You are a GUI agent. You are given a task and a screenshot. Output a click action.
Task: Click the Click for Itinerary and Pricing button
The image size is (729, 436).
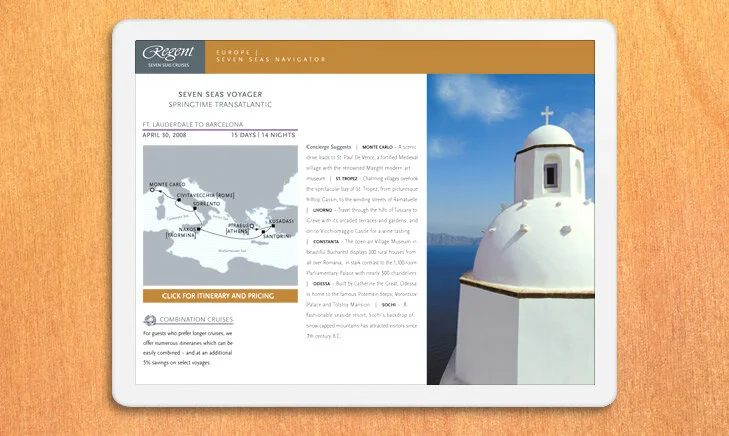(x=220, y=296)
